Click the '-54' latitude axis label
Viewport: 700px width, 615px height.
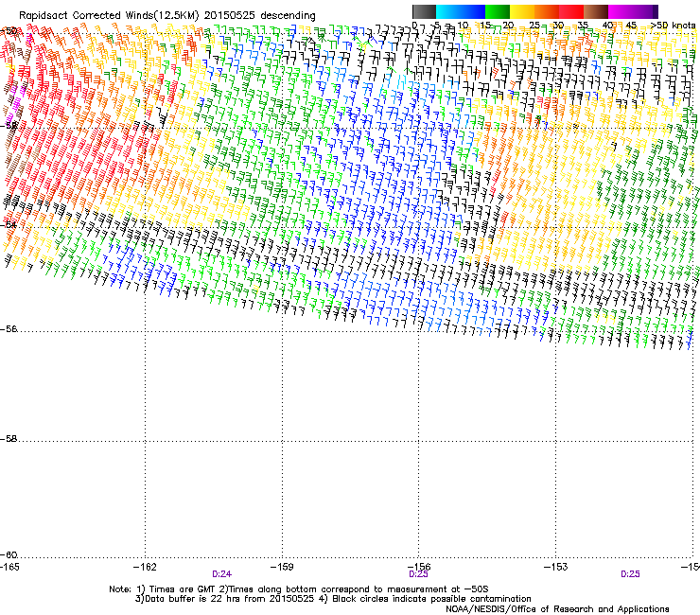[x=9, y=225]
